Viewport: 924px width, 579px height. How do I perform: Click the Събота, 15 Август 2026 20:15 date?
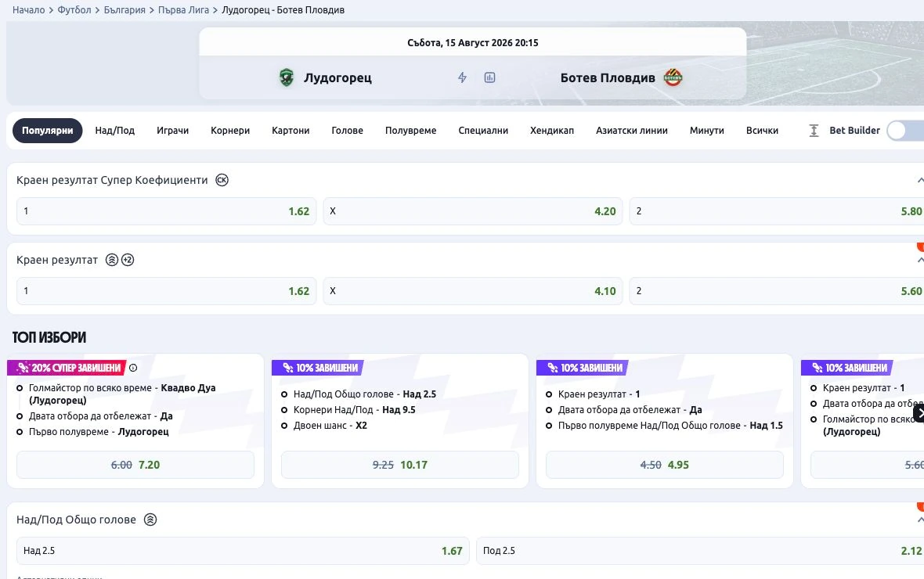[473, 42]
